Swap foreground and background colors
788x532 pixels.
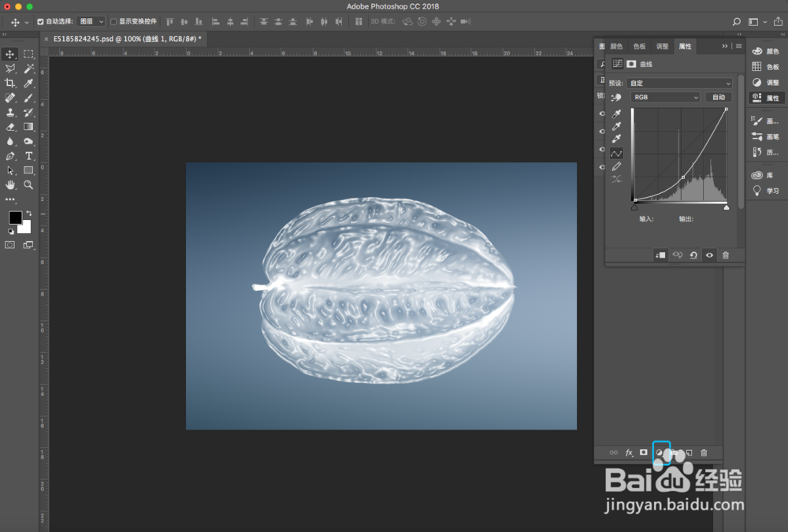[x=28, y=214]
